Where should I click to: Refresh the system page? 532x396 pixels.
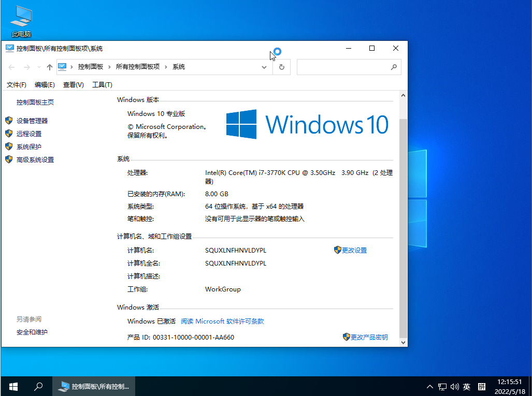(282, 67)
